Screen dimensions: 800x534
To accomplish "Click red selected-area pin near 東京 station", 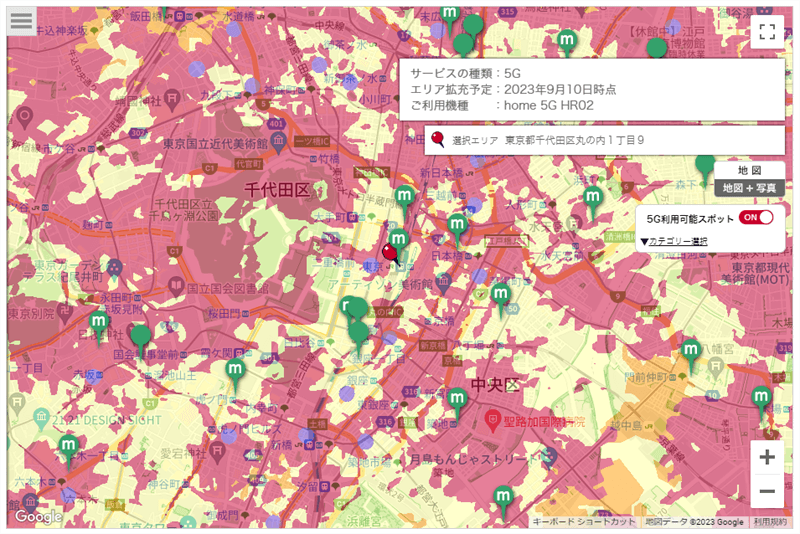I will coord(391,253).
